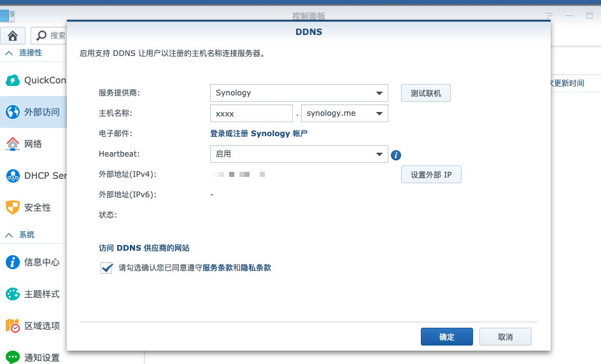Click the Control Panel app icon at top-left
The width and height of the screenshot is (601, 364).
pyautogui.click(x=8, y=16)
